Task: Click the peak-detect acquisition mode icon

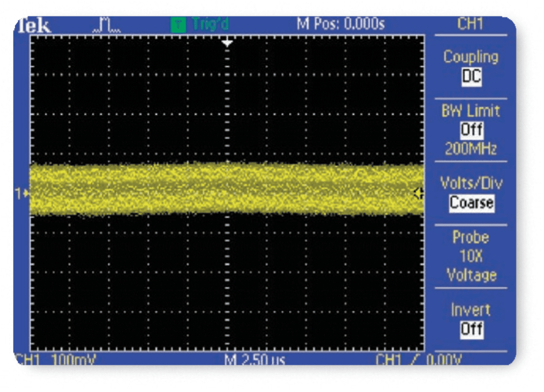Action: tap(106, 26)
